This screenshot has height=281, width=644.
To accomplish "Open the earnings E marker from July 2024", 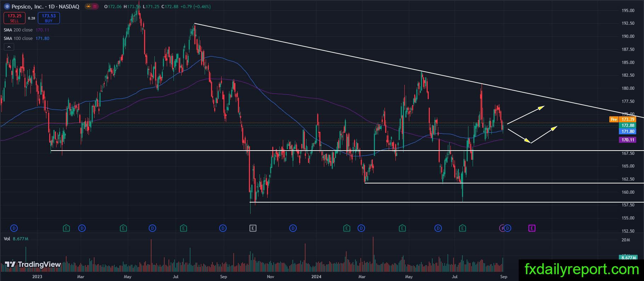I will pyautogui.click(x=462, y=228).
